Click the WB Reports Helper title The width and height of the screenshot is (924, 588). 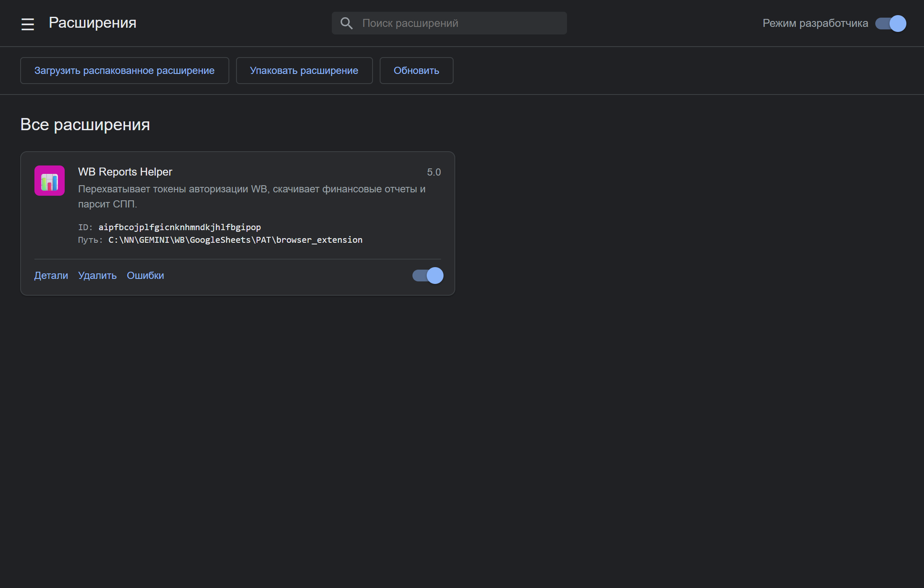125,172
